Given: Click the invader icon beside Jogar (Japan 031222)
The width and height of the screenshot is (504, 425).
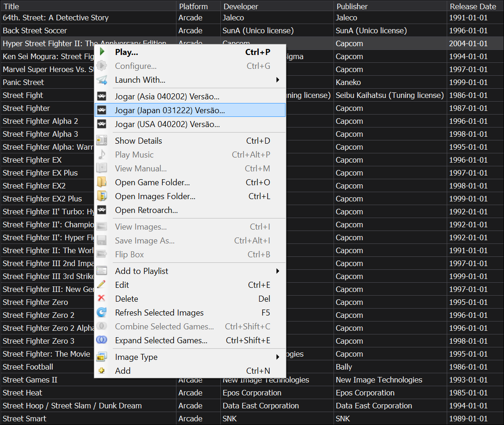Looking at the screenshot, I should point(102,110).
